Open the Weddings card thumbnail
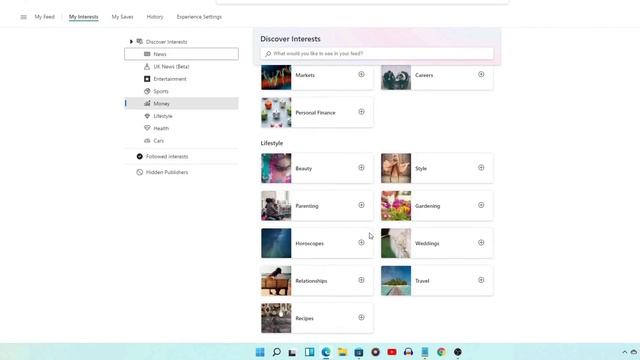The height and width of the screenshot is (360, 640). click(396, 243)
